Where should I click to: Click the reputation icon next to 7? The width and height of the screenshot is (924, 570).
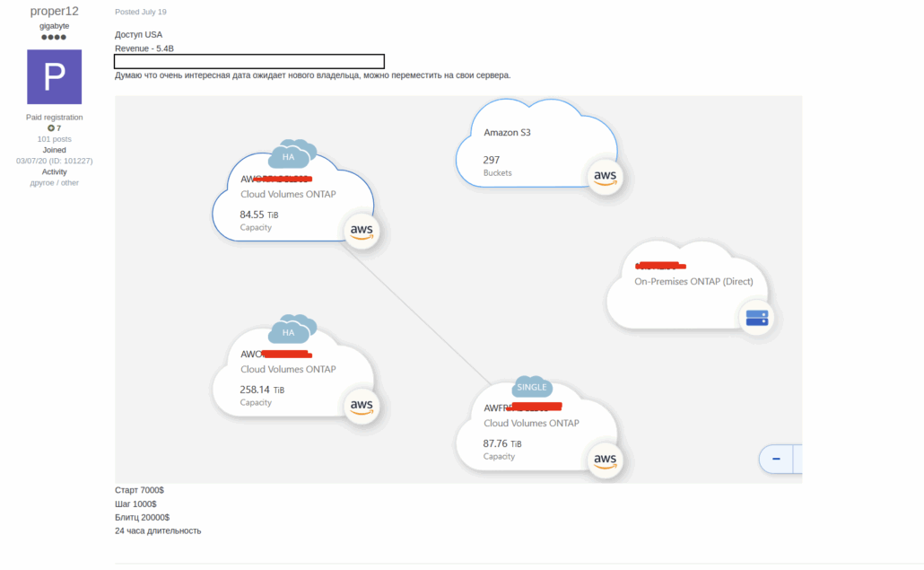[51, 128]
